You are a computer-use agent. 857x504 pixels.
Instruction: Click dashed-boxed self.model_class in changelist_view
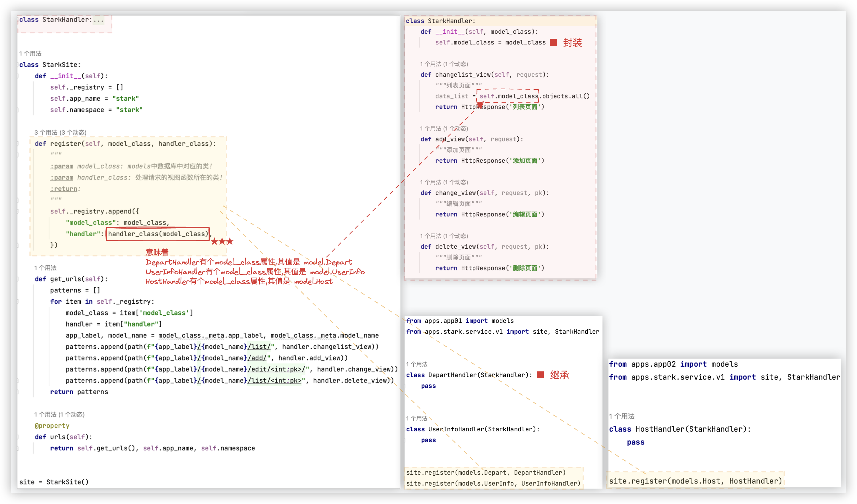coord(508,96)
